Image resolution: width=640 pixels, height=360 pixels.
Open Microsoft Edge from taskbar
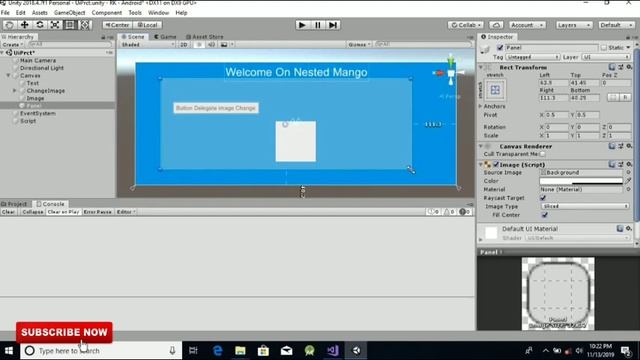coord(218,351)
